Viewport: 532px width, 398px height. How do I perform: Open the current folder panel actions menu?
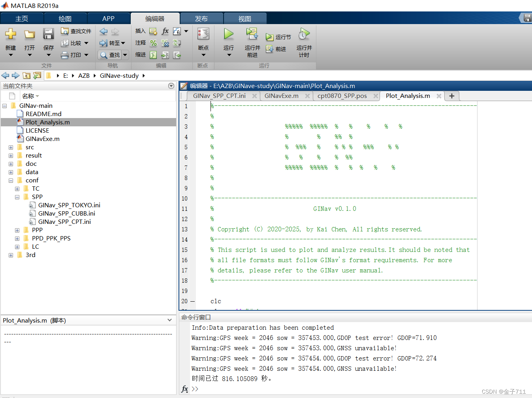[x=171, y=86]
